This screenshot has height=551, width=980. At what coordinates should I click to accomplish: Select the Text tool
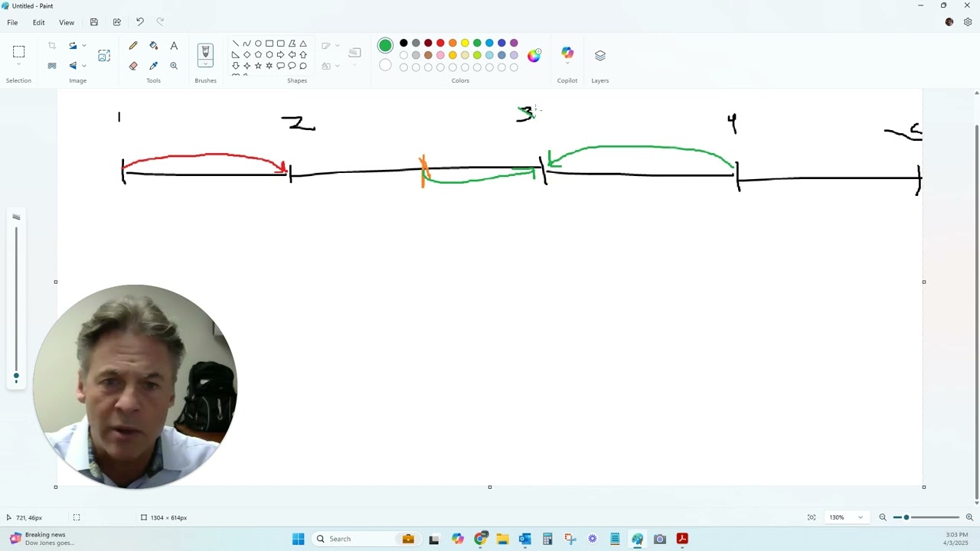coord(174,46)
